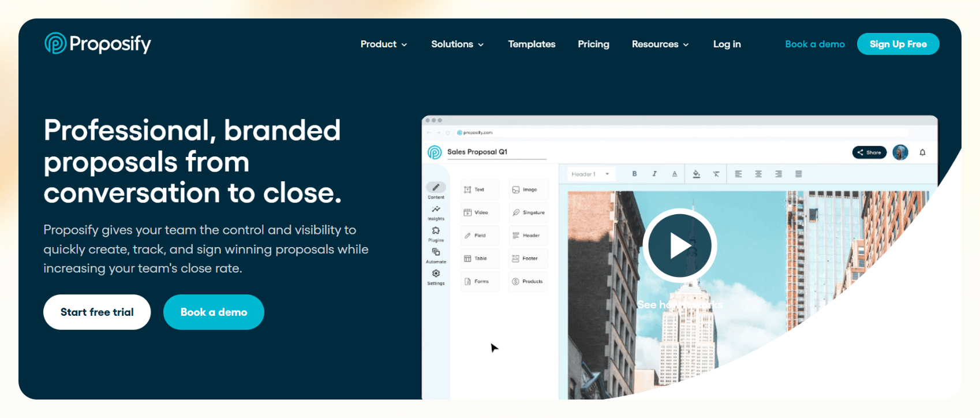Open the Automate sidebar icon

click(x=436, y=252)
